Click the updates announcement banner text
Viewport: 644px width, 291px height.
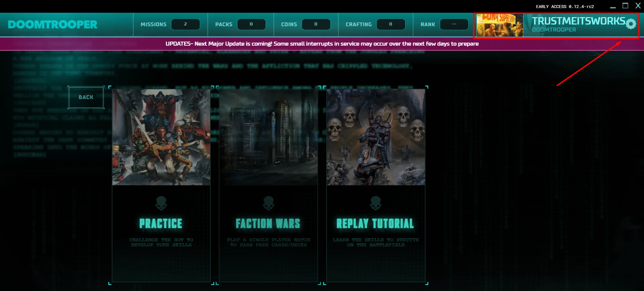(322, 44)
